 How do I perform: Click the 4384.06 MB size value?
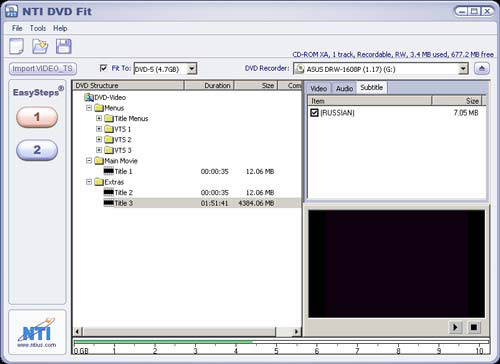point(256,203)
